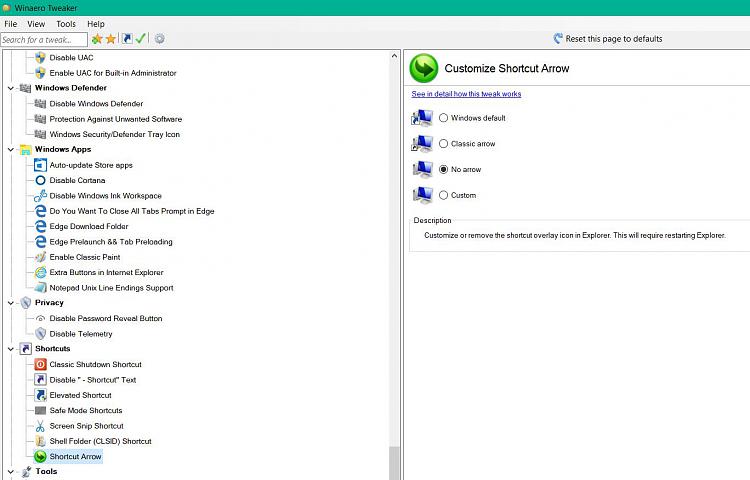The image size is (750, 480).
Task: Select the No arrow radio button
Action: point(443,169)
